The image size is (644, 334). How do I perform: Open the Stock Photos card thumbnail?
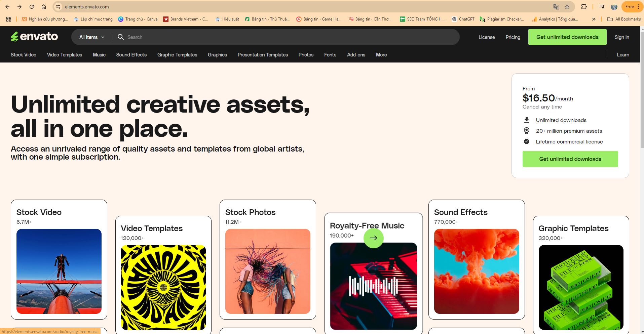tap(268, 271)
